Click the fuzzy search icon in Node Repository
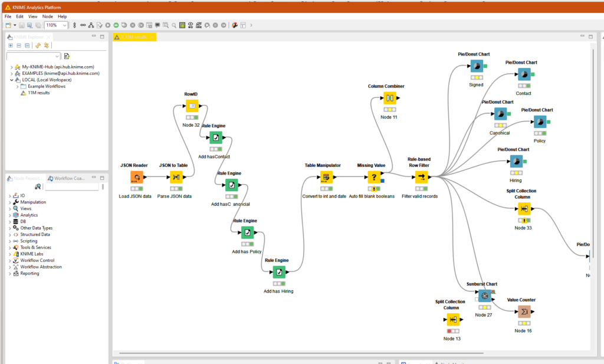 pos(38,187)
